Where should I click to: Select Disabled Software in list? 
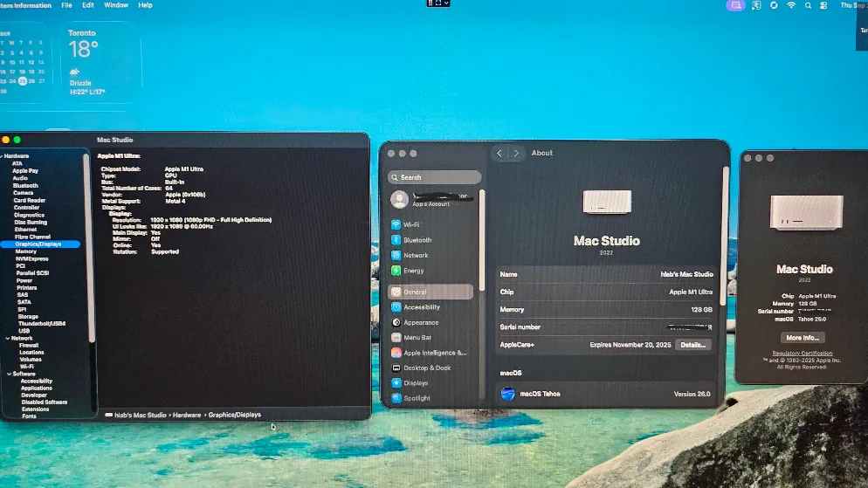click(x=45, y=402)
